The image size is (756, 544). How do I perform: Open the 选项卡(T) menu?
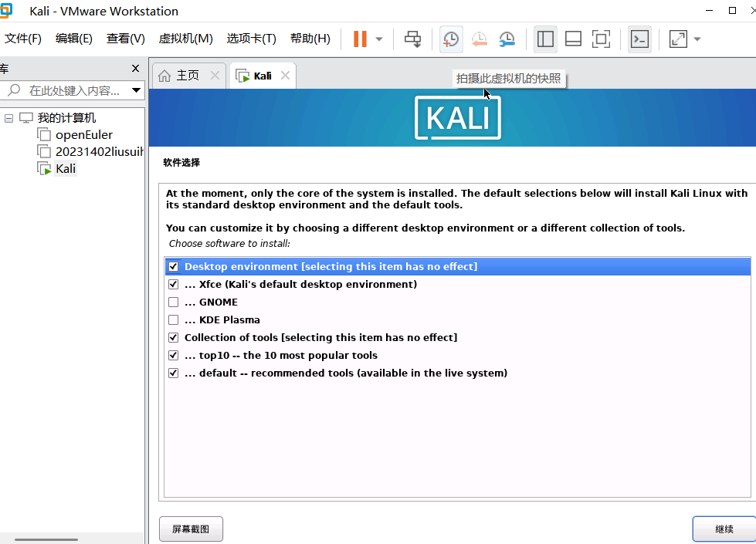pos(251,39)
